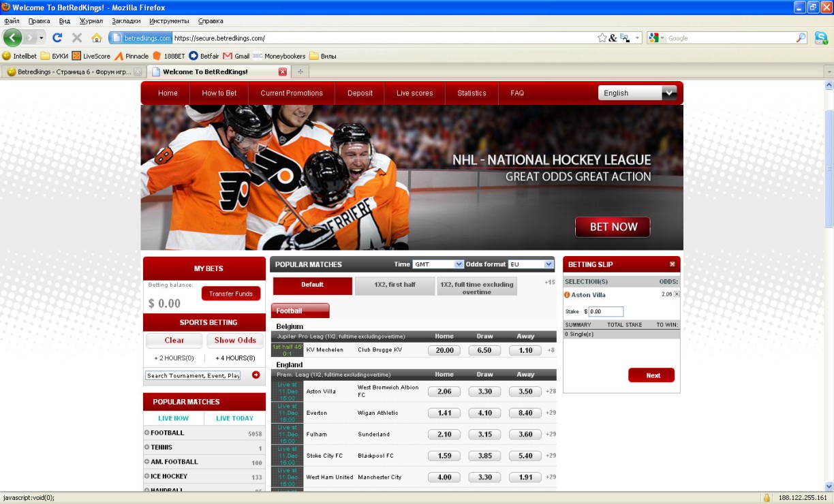Click the Stake amount input field
The width and height of the screenshot is (834, 504).
click(606, 311)
